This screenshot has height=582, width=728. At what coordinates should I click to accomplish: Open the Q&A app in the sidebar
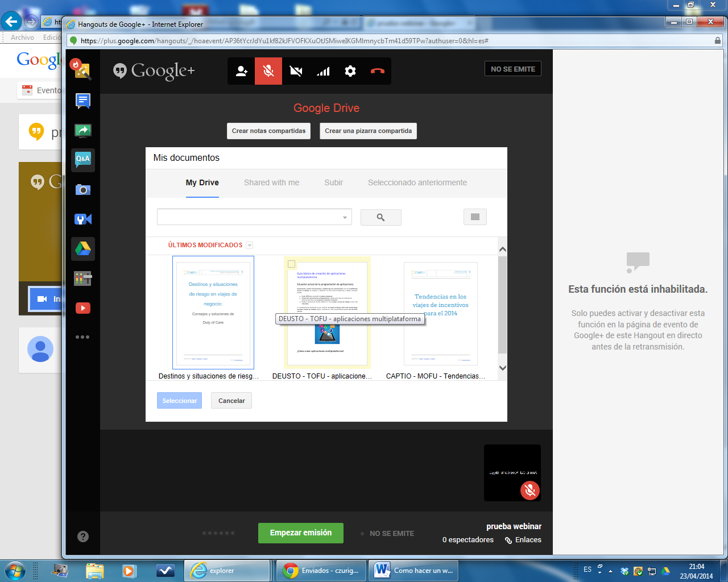coord(83,159)
